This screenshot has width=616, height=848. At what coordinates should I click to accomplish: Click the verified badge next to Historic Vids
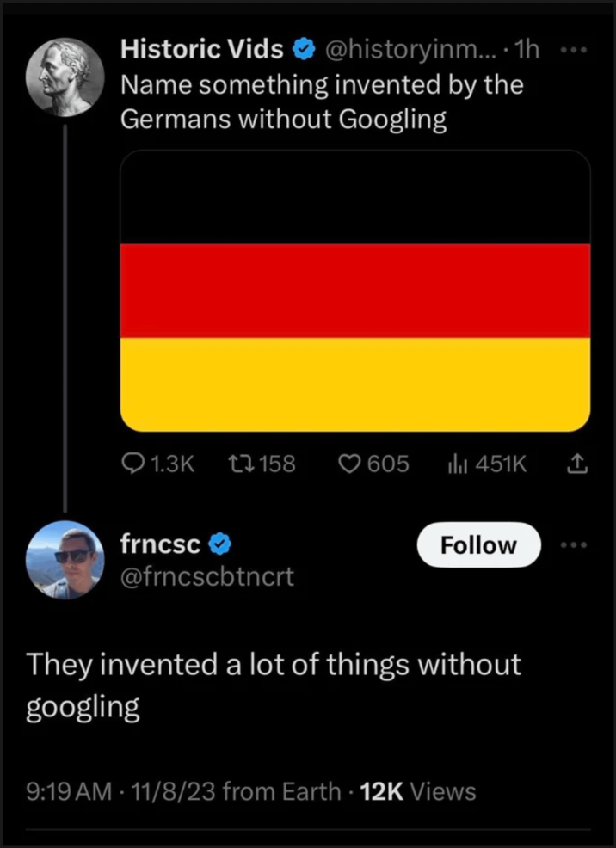click(x=304, y=49)
